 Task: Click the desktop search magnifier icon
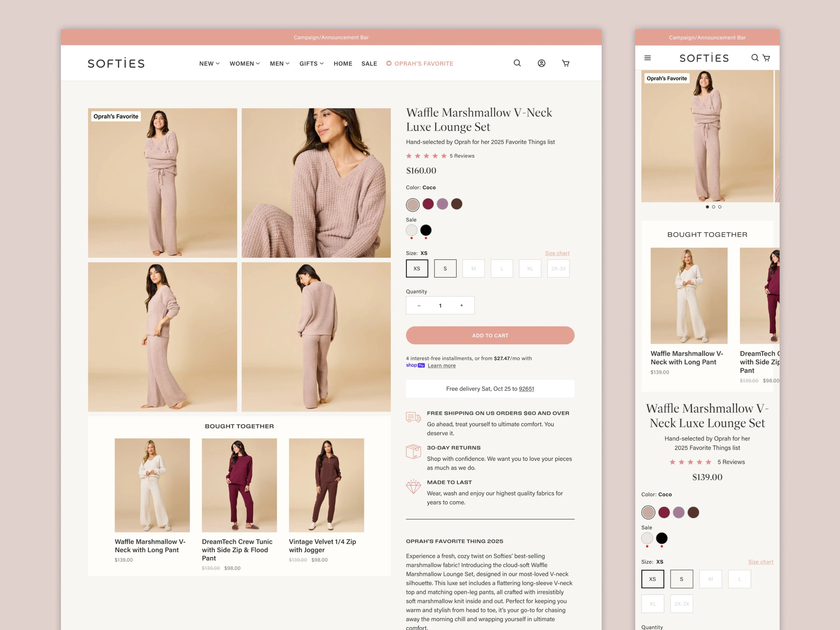pyautogui.click(x=517, y=63)
